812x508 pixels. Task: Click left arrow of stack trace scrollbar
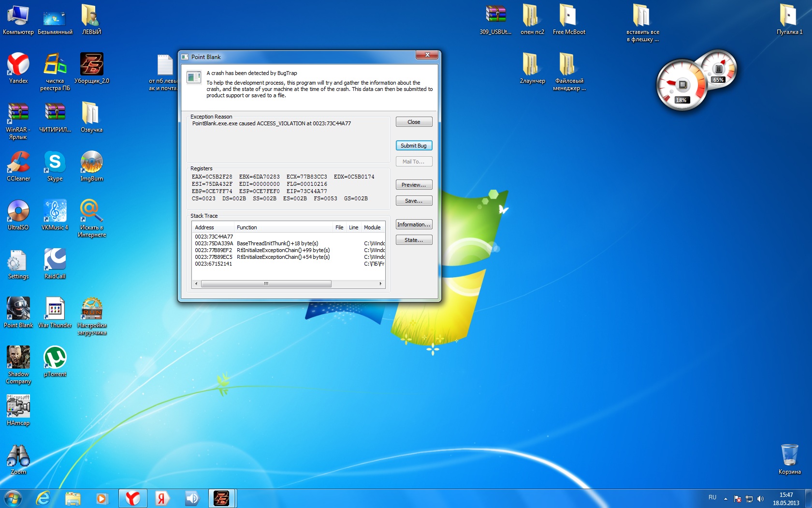pyautogui.click(x=196, y=284)
